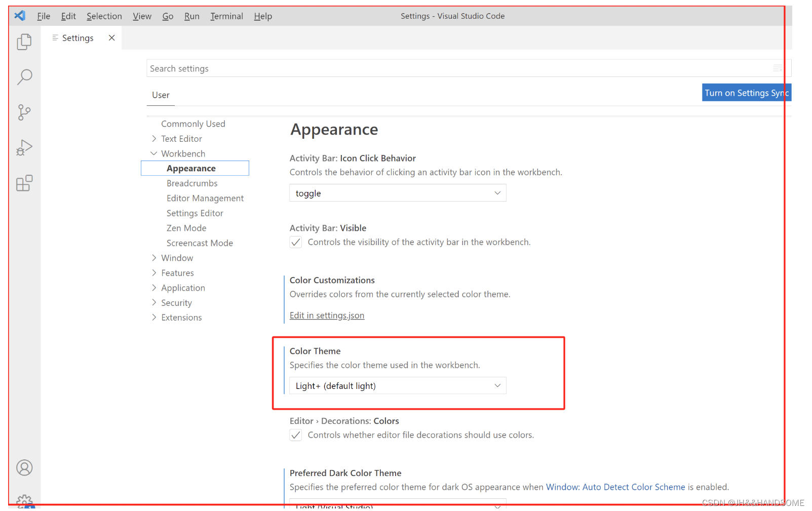Click the Color Customizations setting title

click(x=332, y=280)
